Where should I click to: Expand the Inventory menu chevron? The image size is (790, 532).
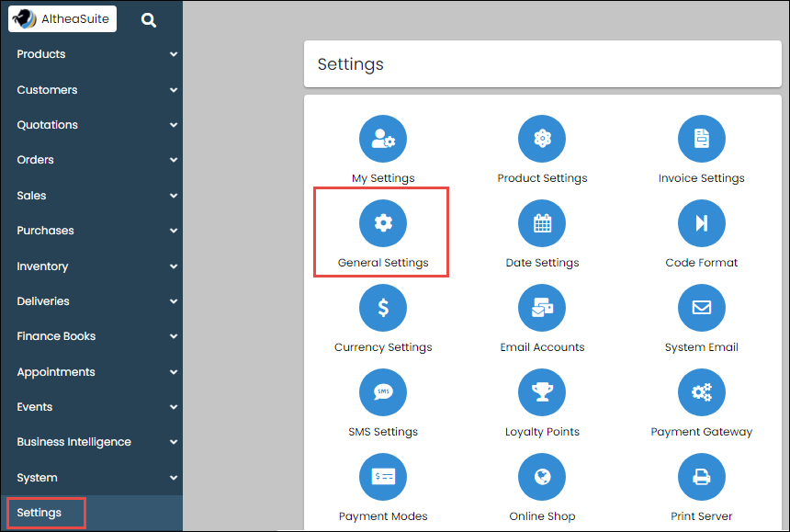(174, 266)
